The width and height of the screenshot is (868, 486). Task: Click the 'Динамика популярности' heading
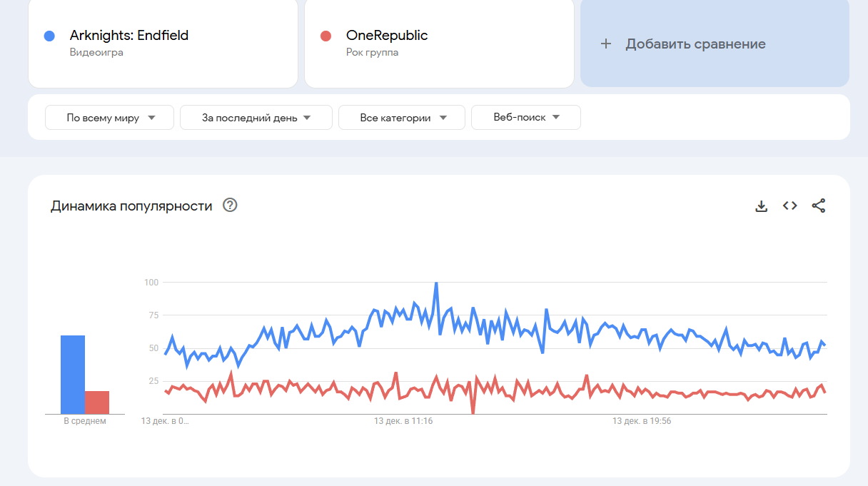coord(131,206)
